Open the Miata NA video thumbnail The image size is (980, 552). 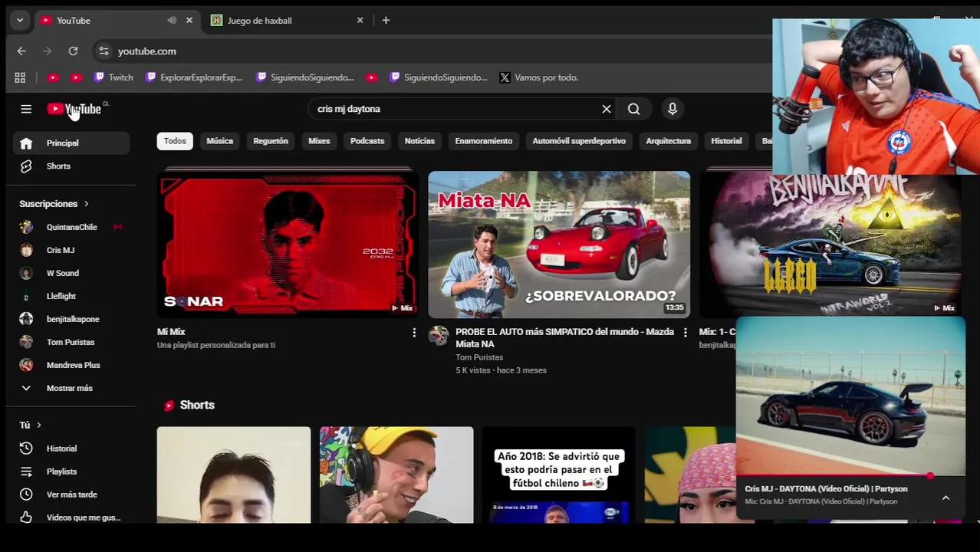(x=559, y=244)
